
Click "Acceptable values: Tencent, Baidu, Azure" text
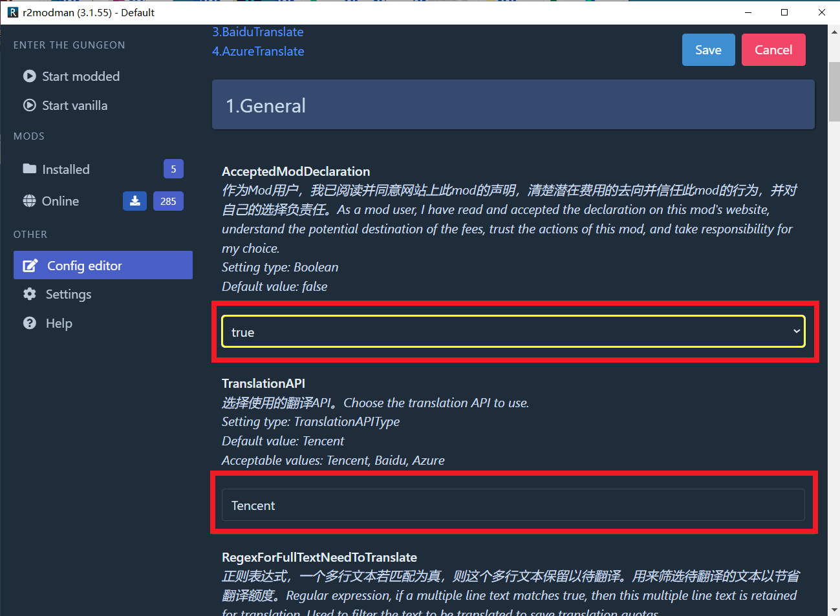(x=333, y=460)
